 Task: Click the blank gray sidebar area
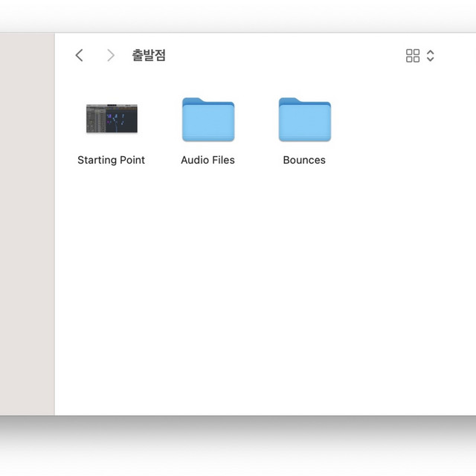point(27,223)
